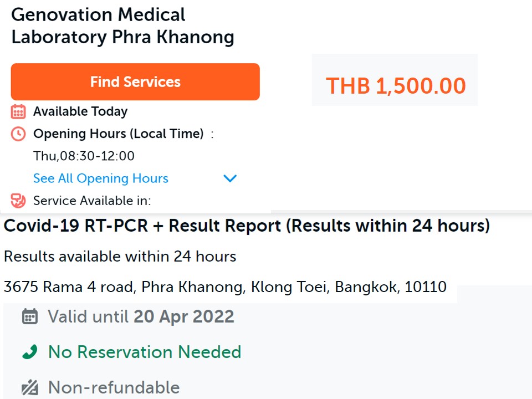Click the calendar icon beside Valid until date
Viewport: 532px width, 399px height.
(29, 316)
